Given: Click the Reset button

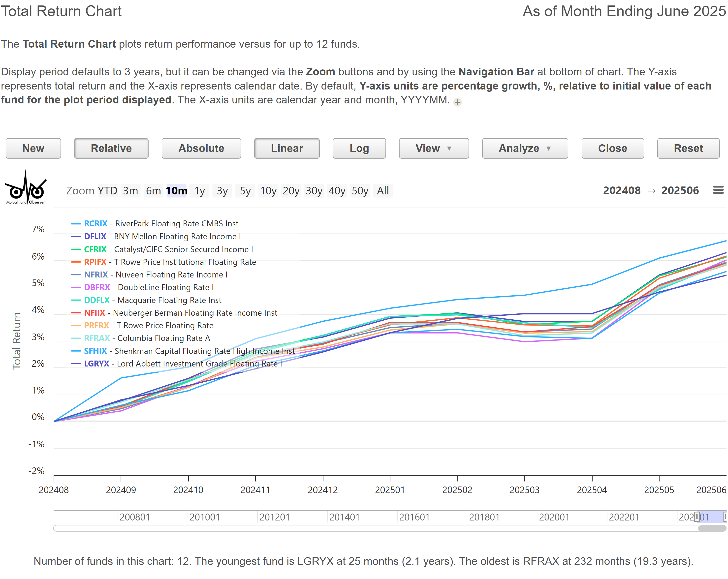Looking at the screenshot, I should [688, 148].
